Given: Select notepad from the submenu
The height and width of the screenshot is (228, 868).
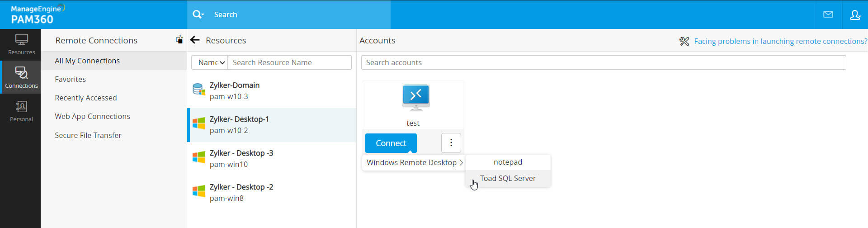Looking at the screenshot, I should [x=508, y=162].
